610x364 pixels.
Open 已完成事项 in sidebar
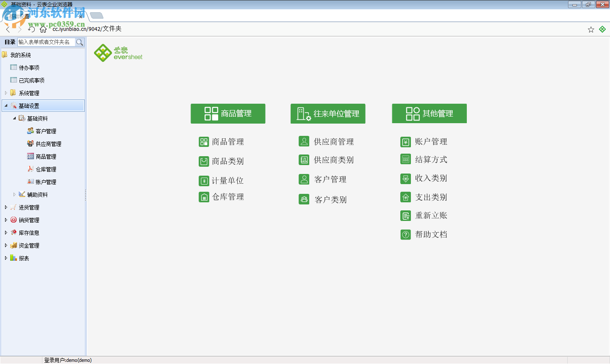click(x=32, y=80)
